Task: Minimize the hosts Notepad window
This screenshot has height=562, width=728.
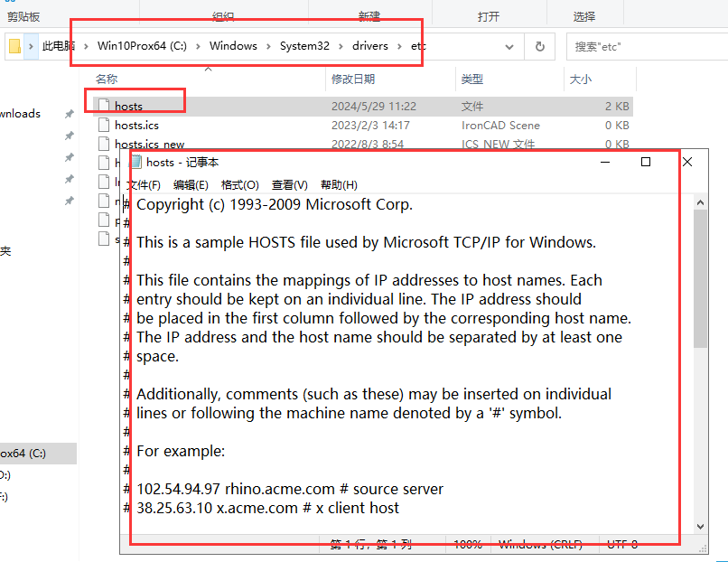Action: [605, 162]
